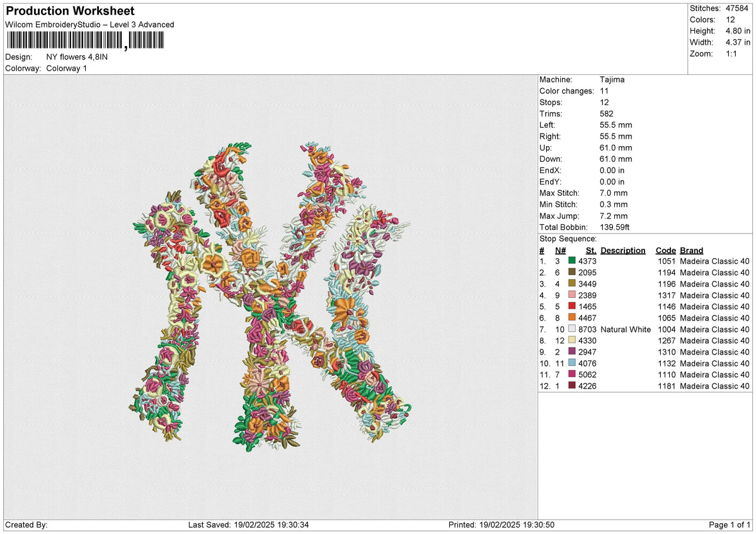Click the 'Up:' measurement label
The width and height of the screenshot is (756, 534).
point(547,147)
